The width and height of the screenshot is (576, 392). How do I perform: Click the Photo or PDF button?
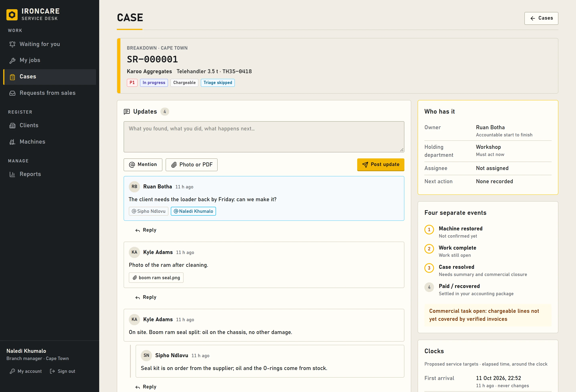click(x=191, y=165)
